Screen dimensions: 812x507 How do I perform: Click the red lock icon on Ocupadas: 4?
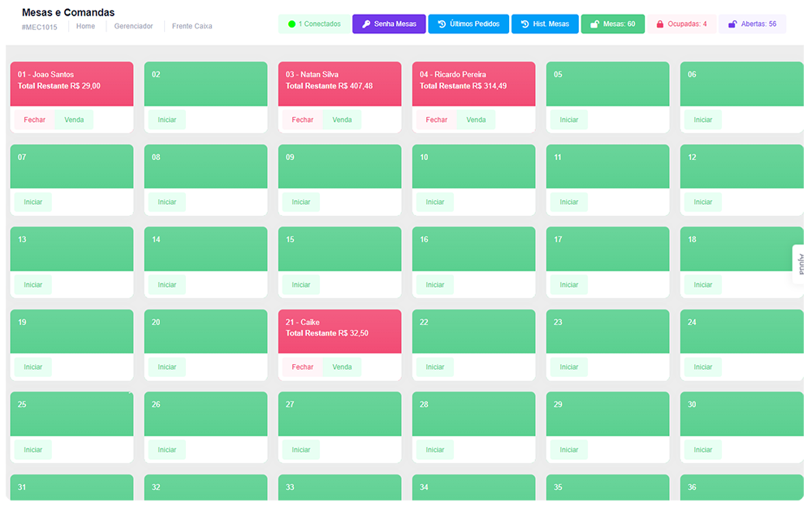click(660, 24)
